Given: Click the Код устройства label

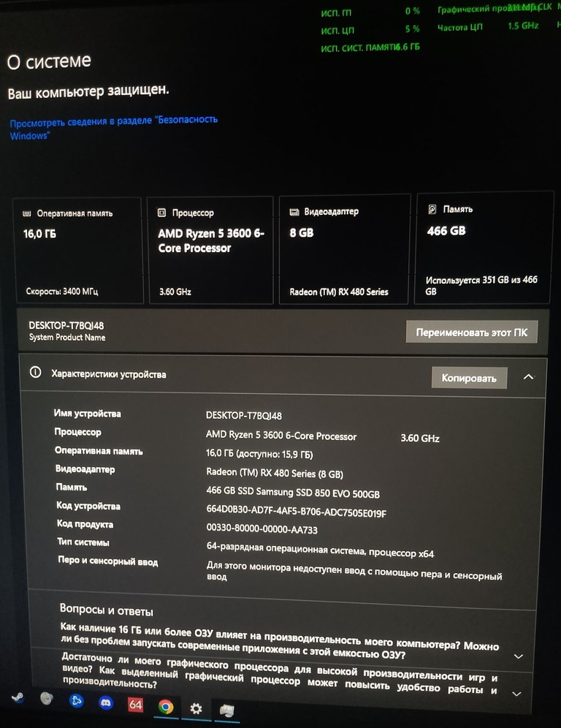Looking at the screenshot, I should tap(88, 506).
